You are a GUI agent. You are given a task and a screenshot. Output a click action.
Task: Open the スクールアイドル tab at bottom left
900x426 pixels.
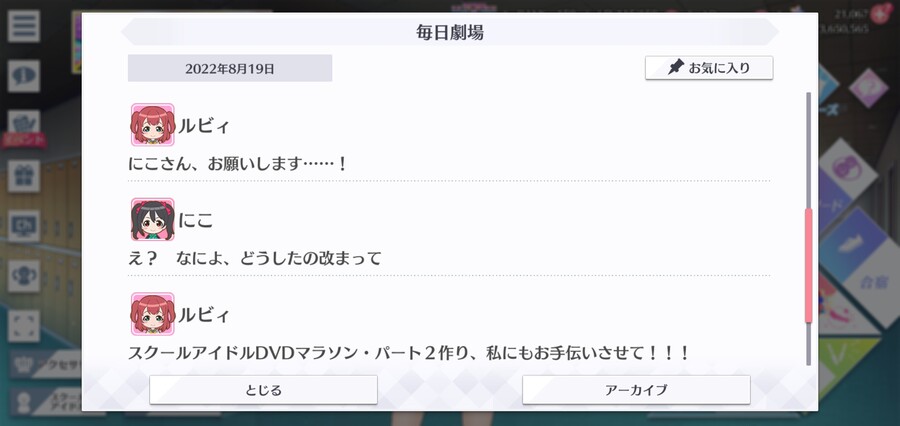[x=46, y=401]
